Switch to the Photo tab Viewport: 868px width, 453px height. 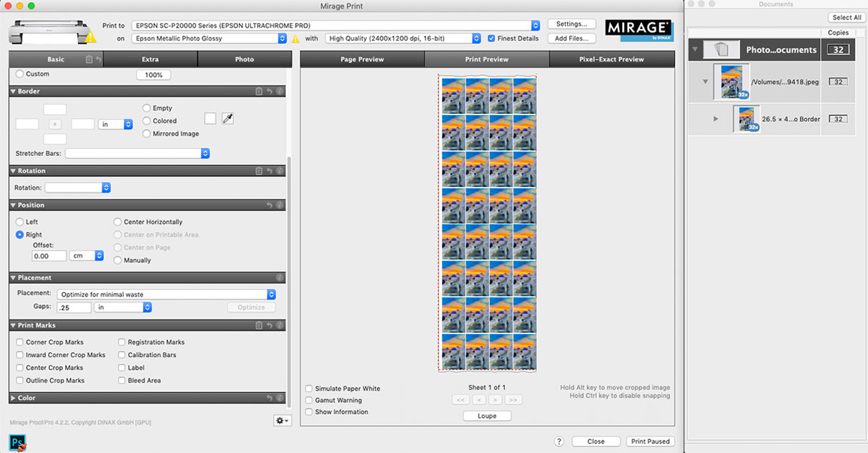click(245, 59)
